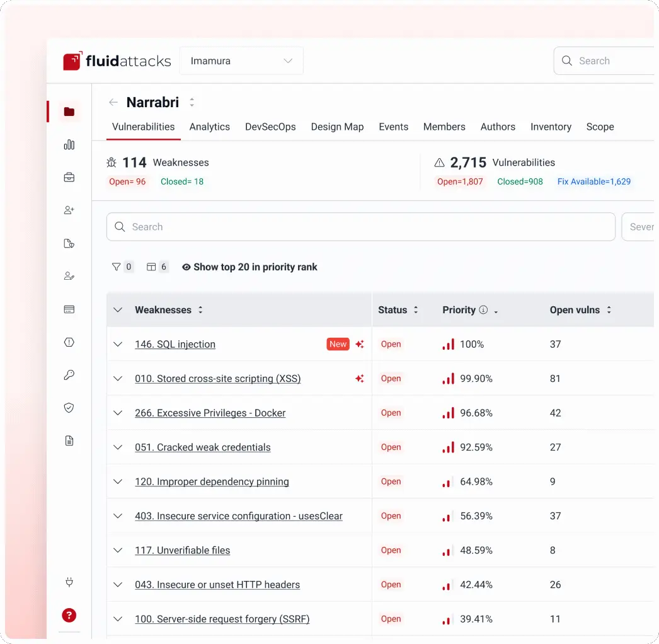Click the key icon in sidebar
Screen dimensions: 659x644
click(69, 374)
